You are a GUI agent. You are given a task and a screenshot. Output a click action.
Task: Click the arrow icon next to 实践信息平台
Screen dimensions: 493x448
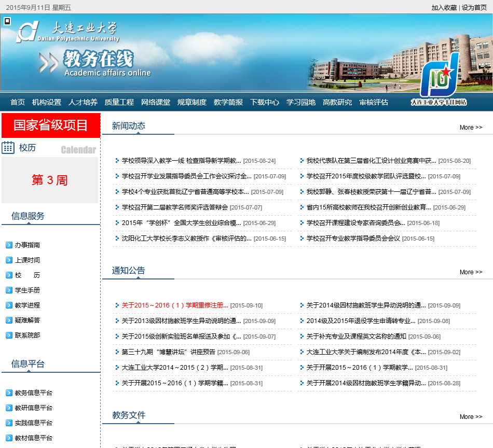[x=9, y=423]
